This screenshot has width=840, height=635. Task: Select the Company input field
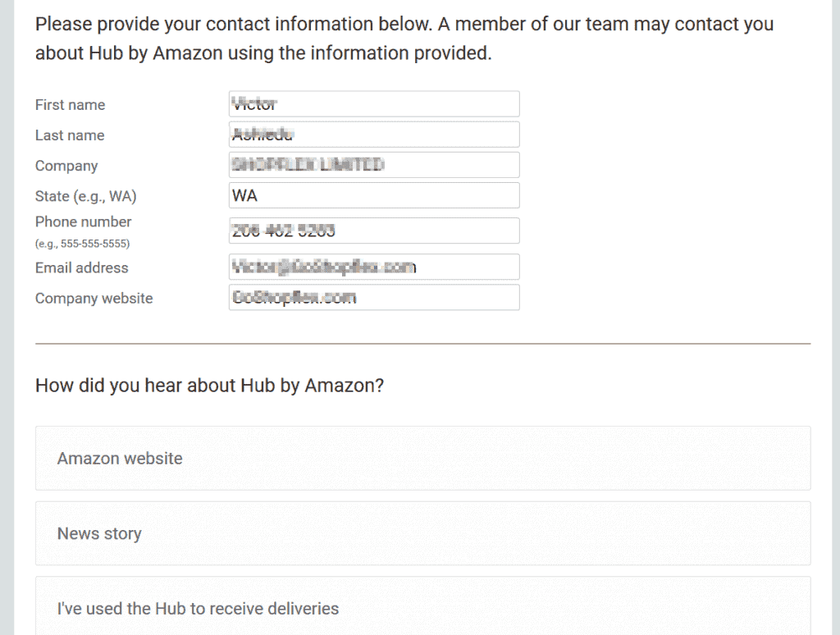pos(374,165)
